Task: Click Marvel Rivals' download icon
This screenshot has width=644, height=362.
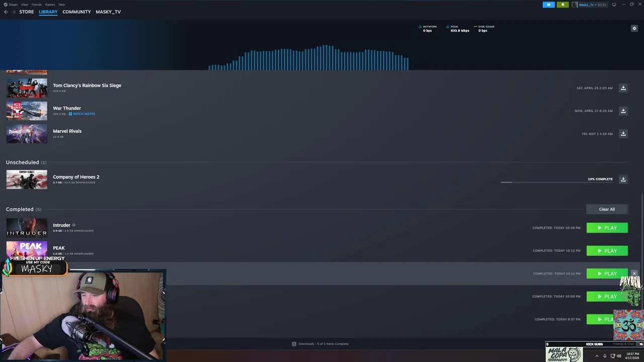Action: click(623, 134)
